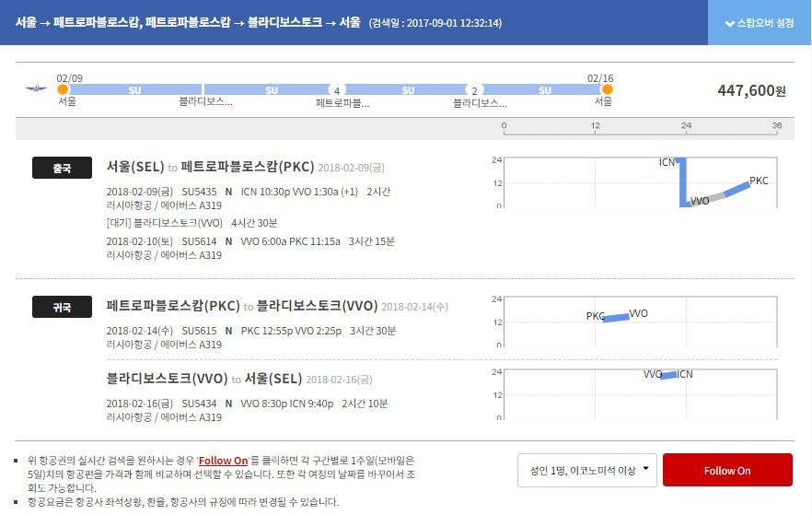Select the last SU segment bar to 서울

pos(541,89)
